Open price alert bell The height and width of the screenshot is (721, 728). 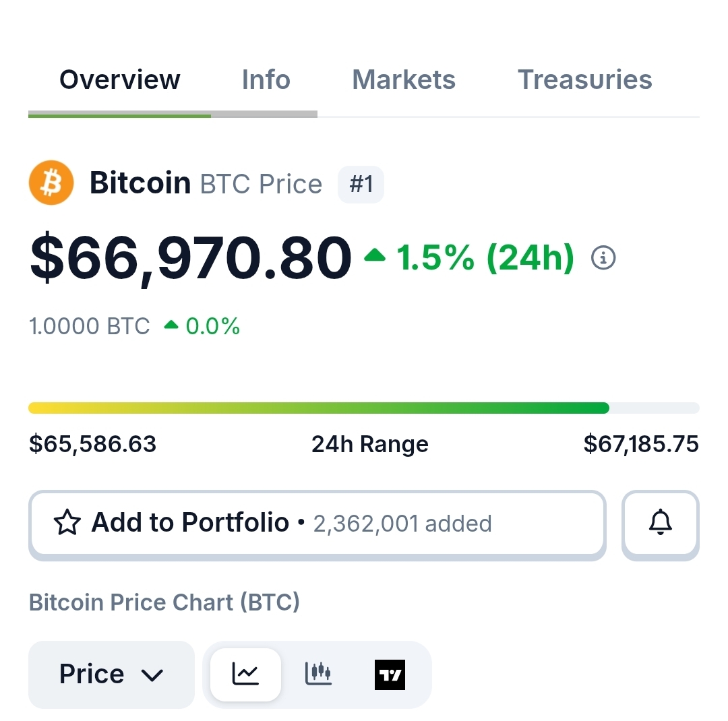point(660,523)
